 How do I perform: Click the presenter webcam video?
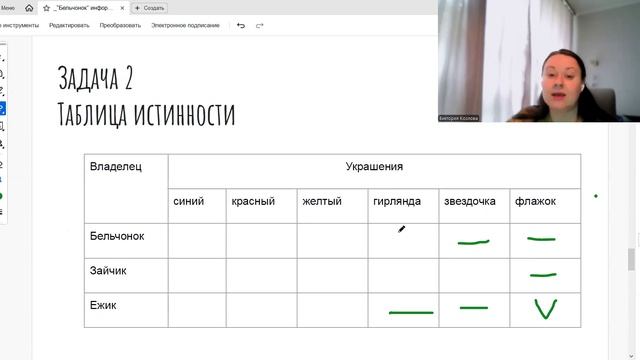[x=539, y=61]
